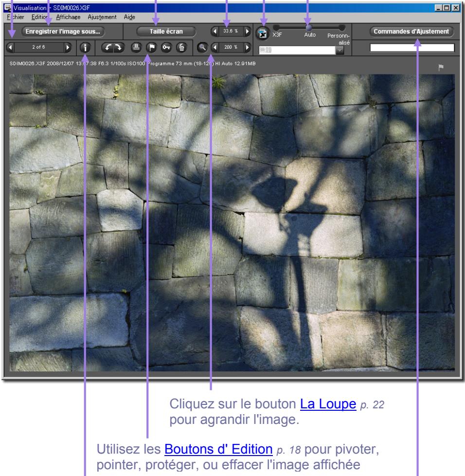Click the Visualisation window title icon

pos(8,8)
